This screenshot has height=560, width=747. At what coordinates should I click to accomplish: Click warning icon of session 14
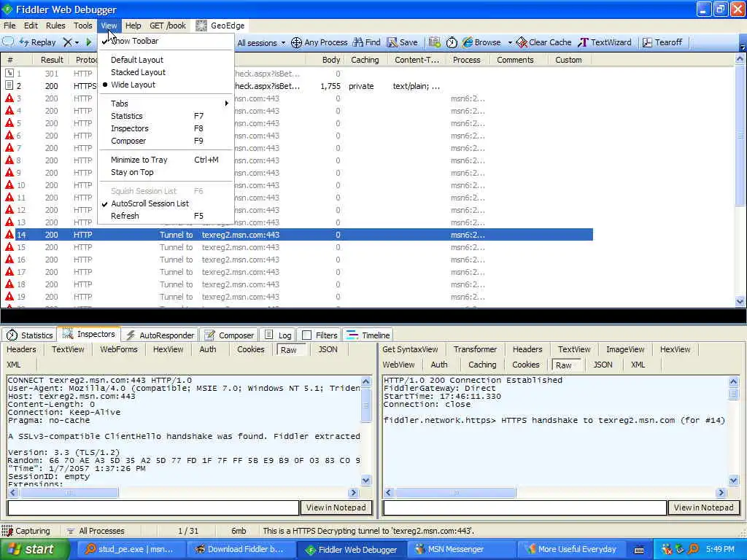coord(9,234)
